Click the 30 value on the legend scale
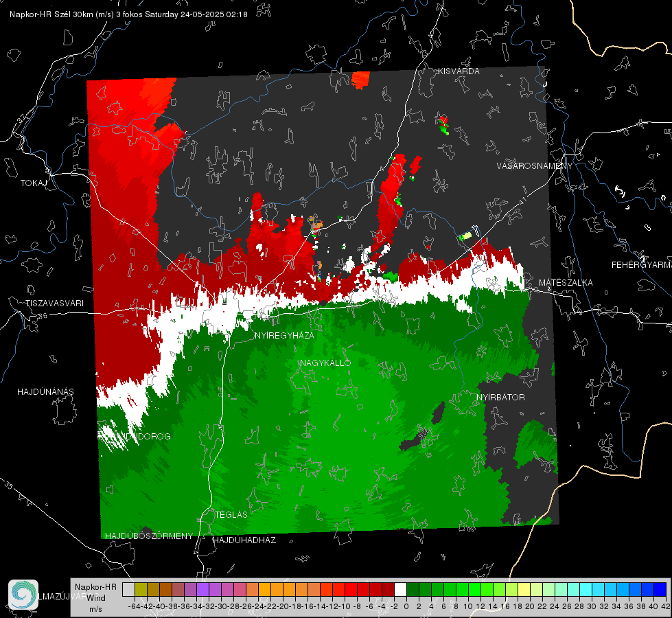 point(592,606)
